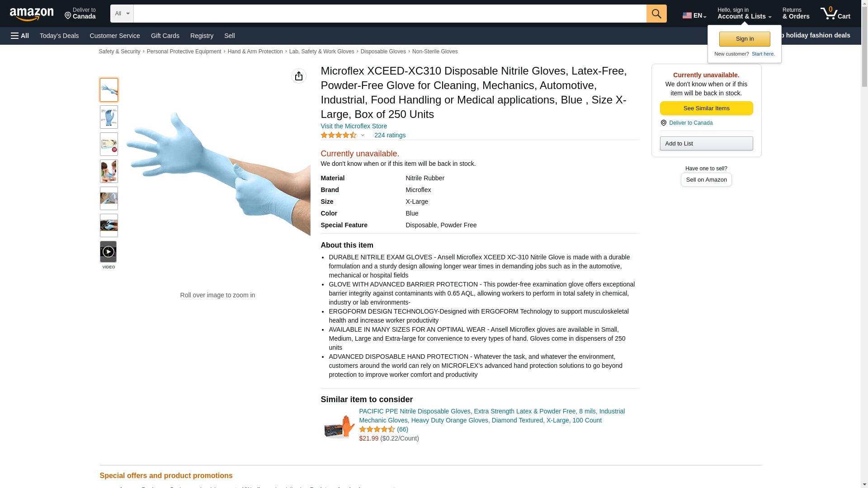Expand the rating breakdown chevron
The image size is (868, 488).
coord(363,135)
